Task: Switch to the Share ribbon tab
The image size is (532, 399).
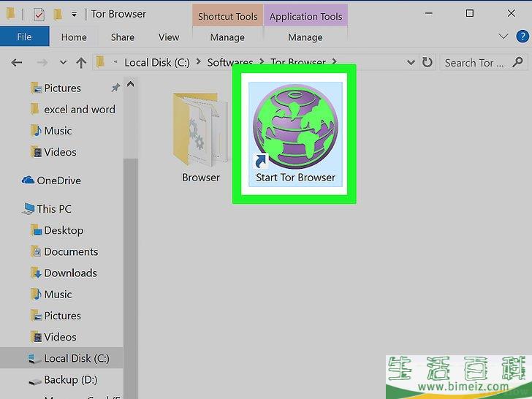Action: coord(123,37)
